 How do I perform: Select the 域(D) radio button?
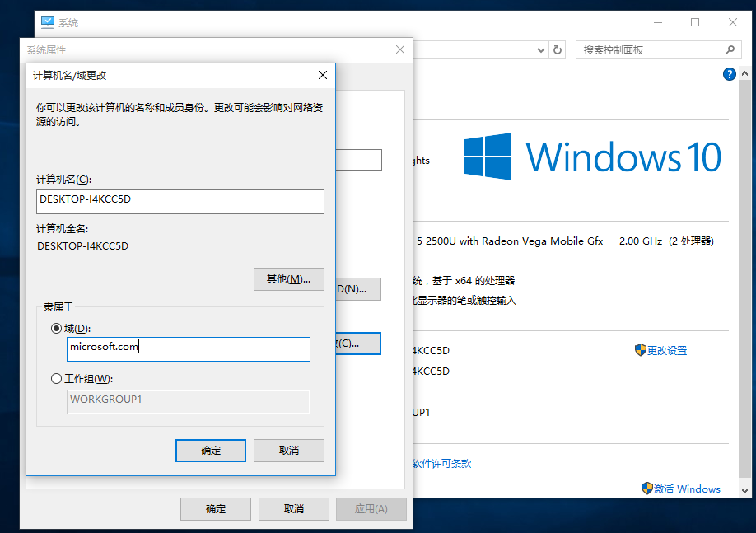tap(56, 329)
